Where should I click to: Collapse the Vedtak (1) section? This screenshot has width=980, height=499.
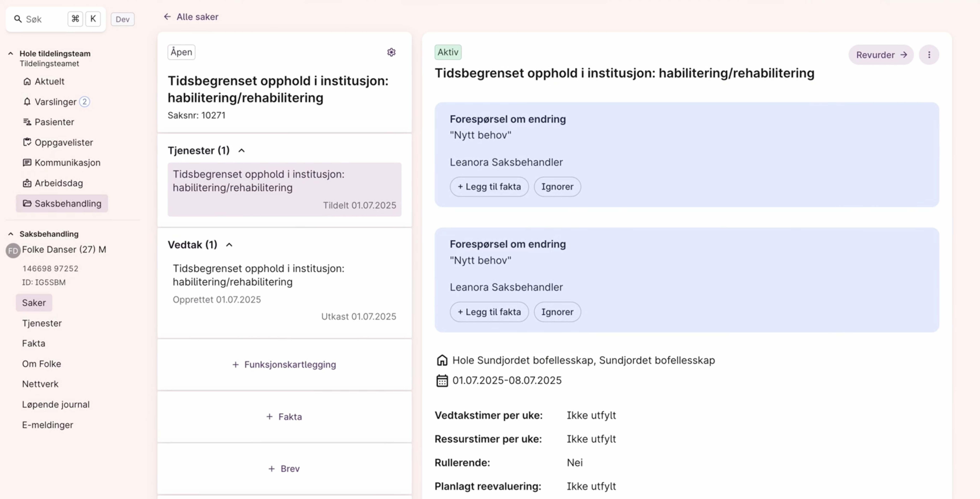click(229, 245)
